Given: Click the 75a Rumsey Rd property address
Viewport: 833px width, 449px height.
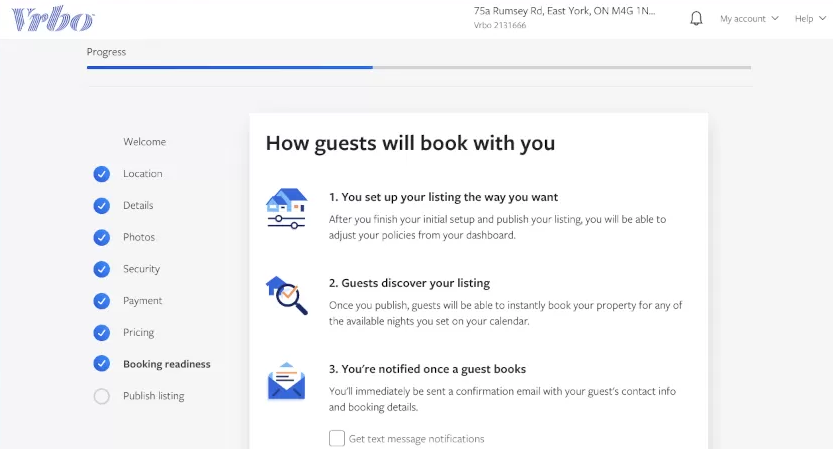Looking at the screenshot, I should (565, 11).
